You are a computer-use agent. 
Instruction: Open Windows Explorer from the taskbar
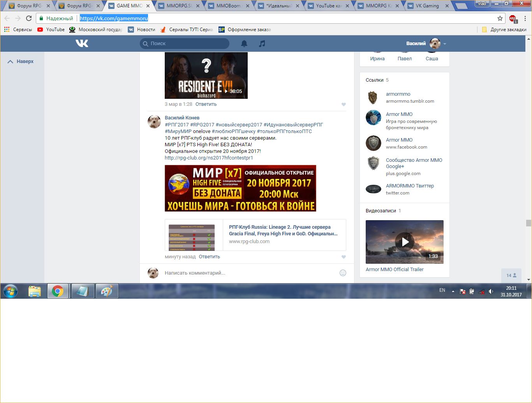[x=35, y=291]
